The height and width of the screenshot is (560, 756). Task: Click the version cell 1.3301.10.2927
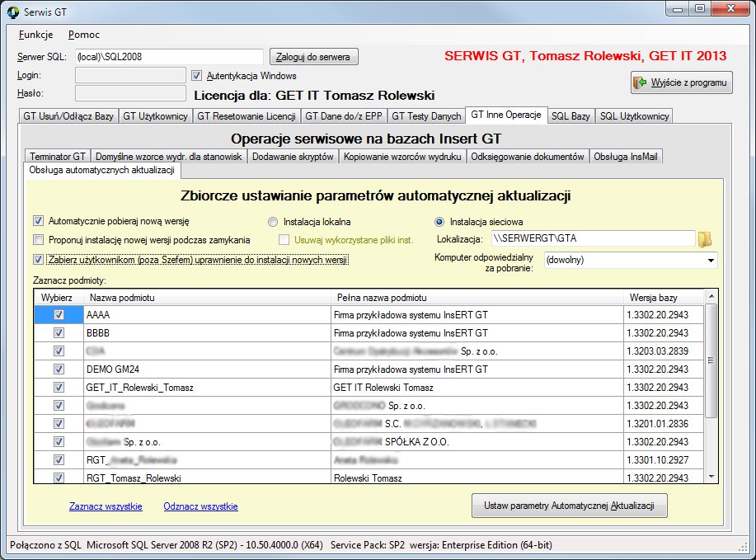pyautogui.click(x=664, y=460)
